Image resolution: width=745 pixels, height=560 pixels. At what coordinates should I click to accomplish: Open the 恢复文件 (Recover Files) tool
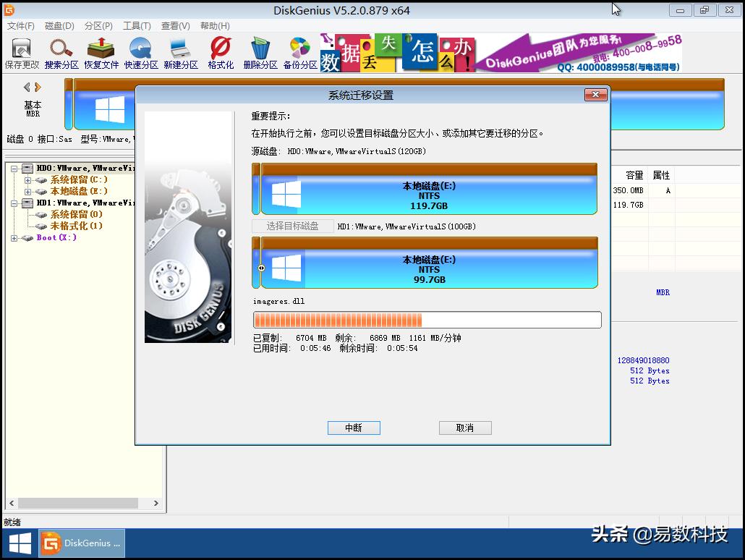(x=101, y=53)
